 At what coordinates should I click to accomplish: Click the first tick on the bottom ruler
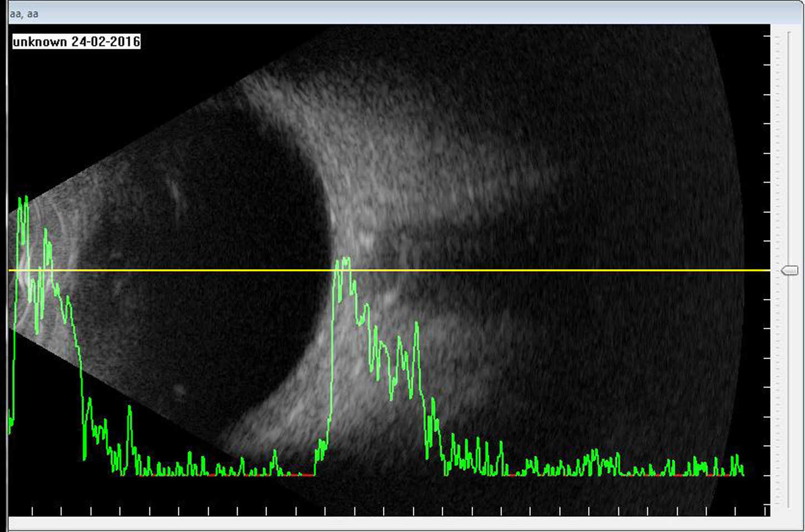pyautogui.click(x=32, y=510)
